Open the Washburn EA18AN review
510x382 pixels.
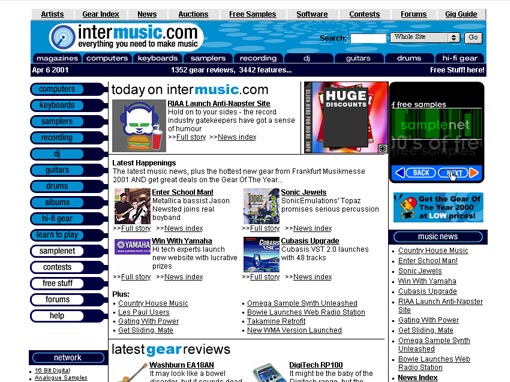coord(181,365)
